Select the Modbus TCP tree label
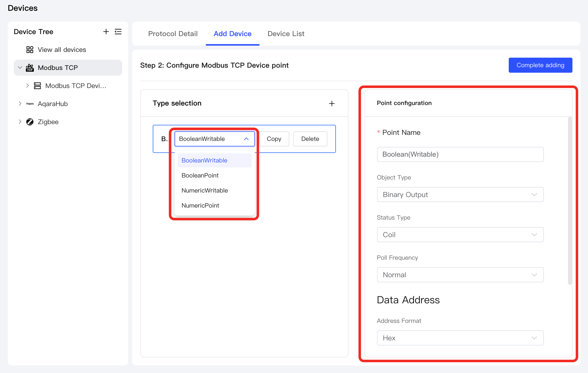Screen dimensions: 588x373 click(58, 68)
